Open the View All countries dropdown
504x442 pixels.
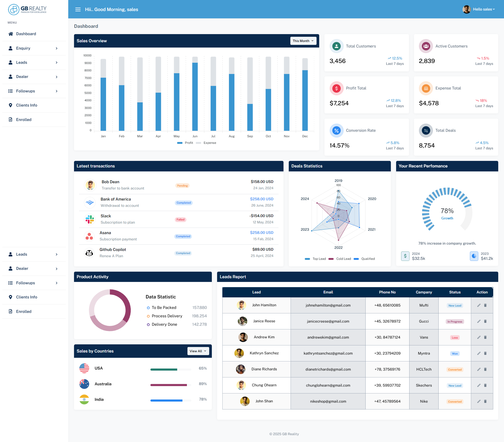(198, 351)
